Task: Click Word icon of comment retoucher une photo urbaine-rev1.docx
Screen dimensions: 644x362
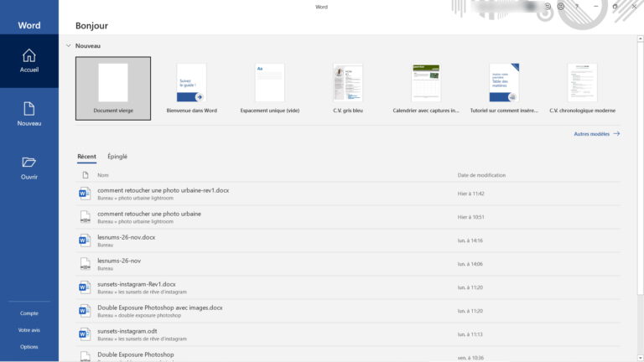Action: pos(85,194)
